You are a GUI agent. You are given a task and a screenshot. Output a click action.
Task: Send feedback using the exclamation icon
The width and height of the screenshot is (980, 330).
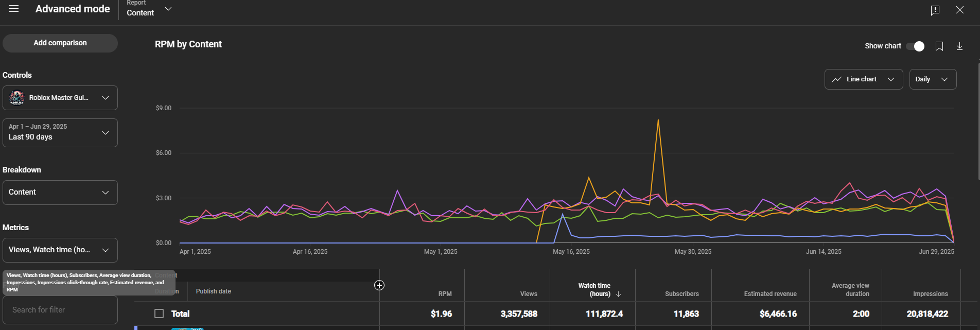click(x=935, y=10)
